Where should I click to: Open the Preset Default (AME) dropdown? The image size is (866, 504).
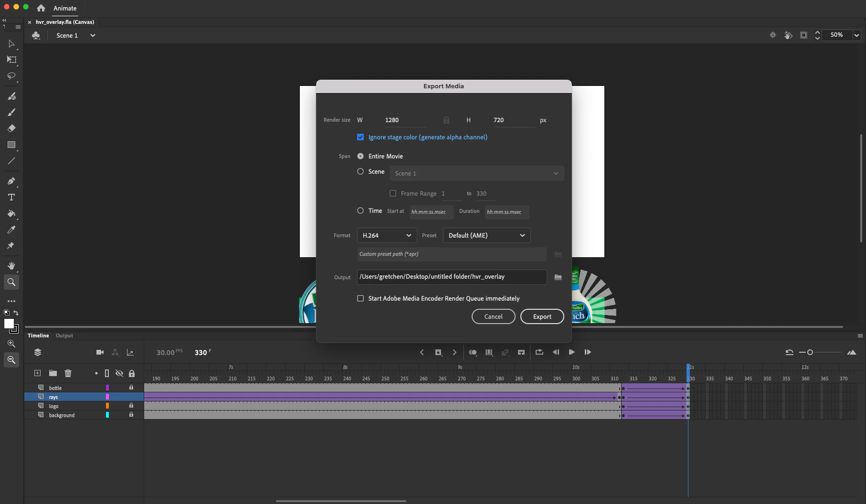point(486,235)
